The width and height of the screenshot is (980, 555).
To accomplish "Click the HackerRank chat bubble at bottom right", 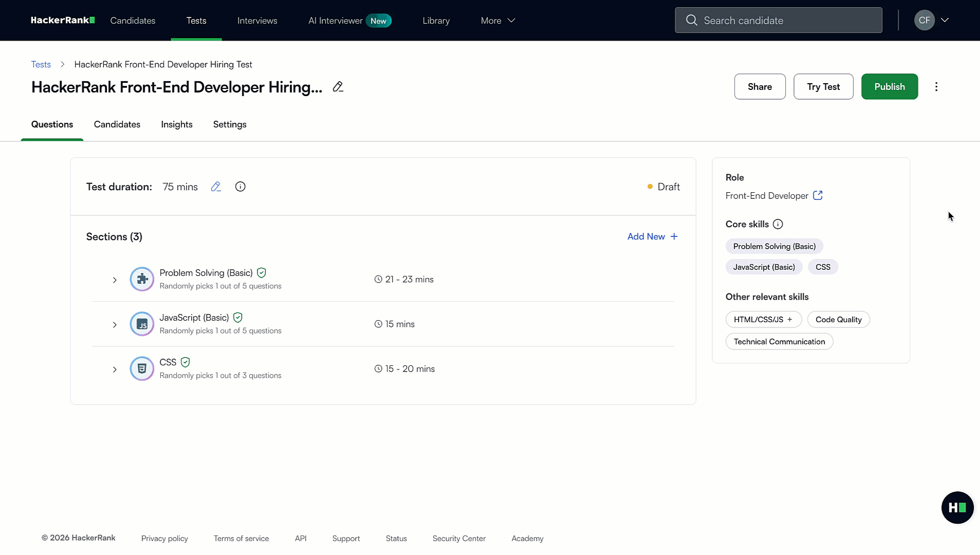I will (x=956, y=507).
